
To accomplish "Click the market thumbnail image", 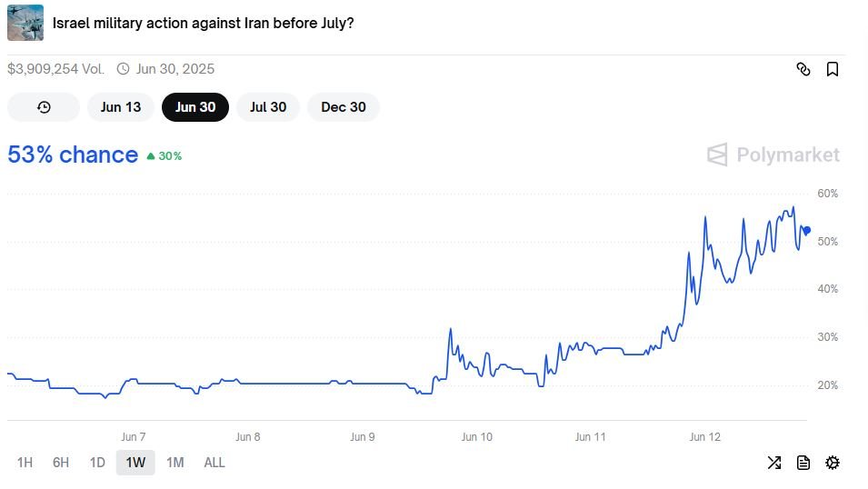I will click(25, 23).
